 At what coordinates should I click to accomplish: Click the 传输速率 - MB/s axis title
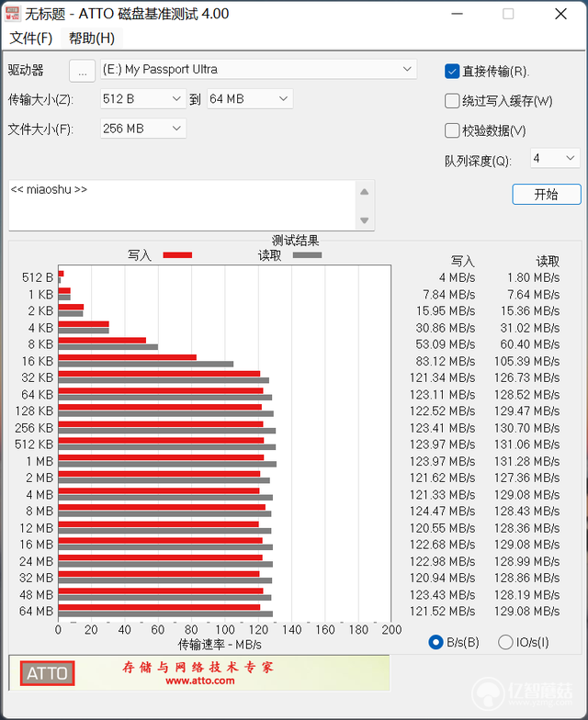pos(220,645)
